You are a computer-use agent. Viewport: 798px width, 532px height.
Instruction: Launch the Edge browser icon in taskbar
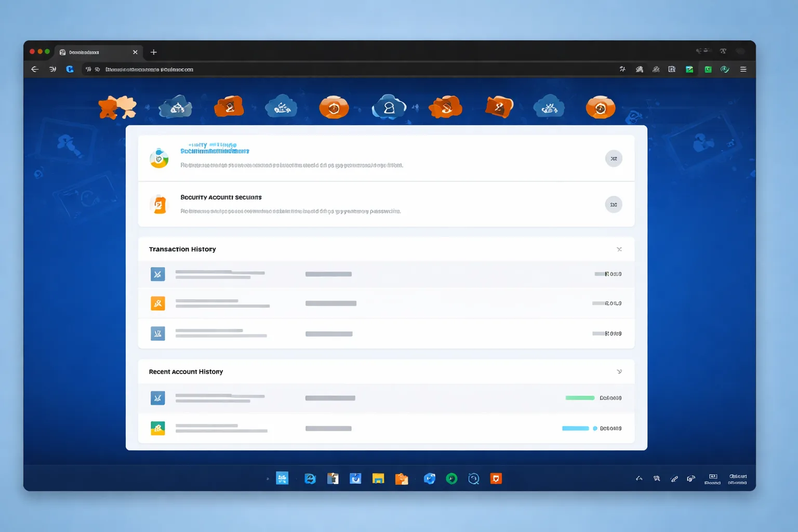point(310,478)
